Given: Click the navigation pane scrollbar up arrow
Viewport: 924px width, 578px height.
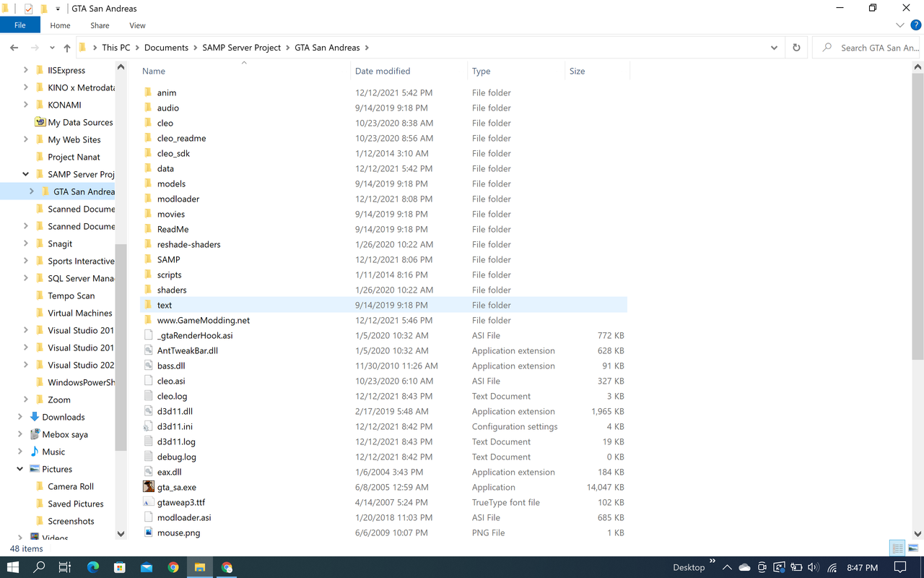Looking at the screenshot, I should 121,67.
